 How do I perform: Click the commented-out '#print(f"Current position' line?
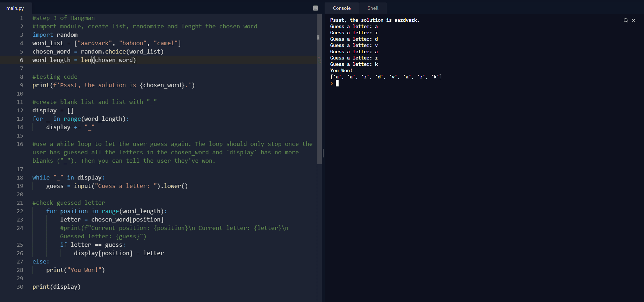click(x=174, y=232)
